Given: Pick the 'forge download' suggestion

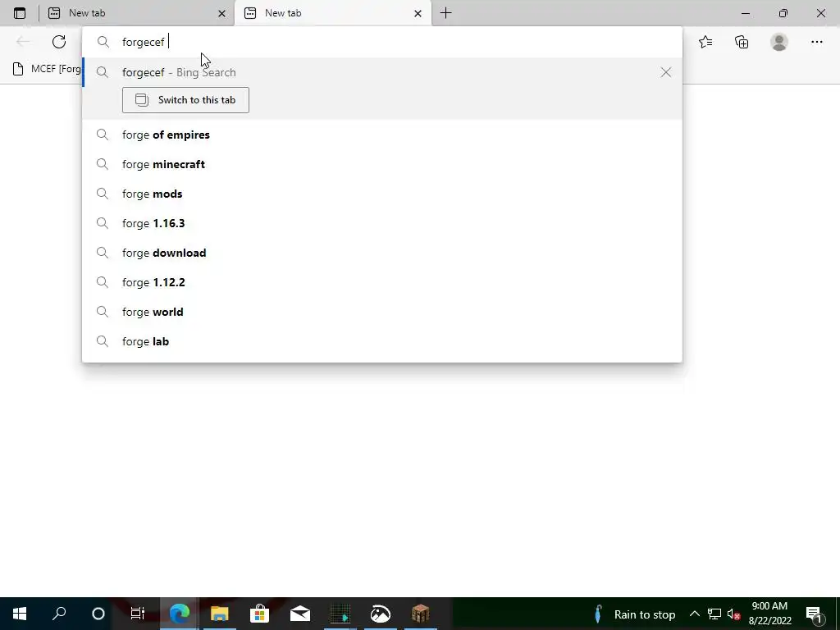Looking at the screenshot, I should point(382,253).
